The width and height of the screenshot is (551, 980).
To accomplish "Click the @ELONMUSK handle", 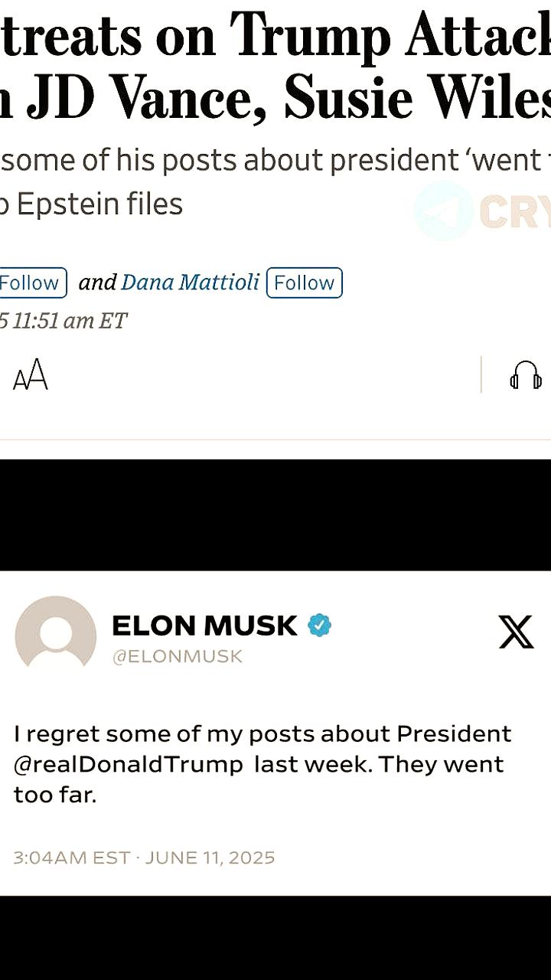I will (x=178, y=656).
